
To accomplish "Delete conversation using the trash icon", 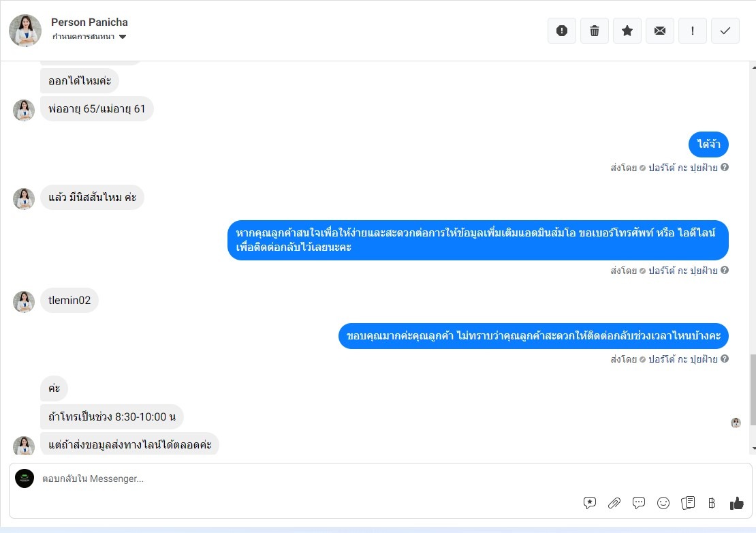I will click(595, 31).
